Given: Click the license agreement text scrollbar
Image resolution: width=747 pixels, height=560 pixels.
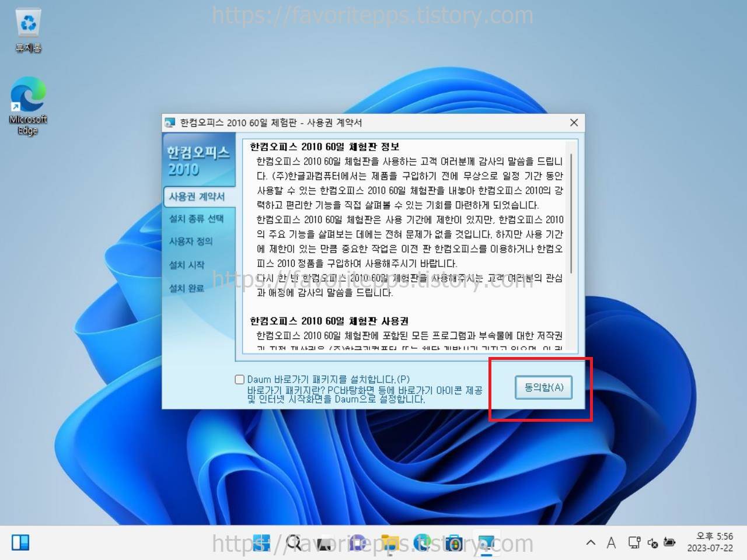Looking at the screenshot, I should 571,213.
